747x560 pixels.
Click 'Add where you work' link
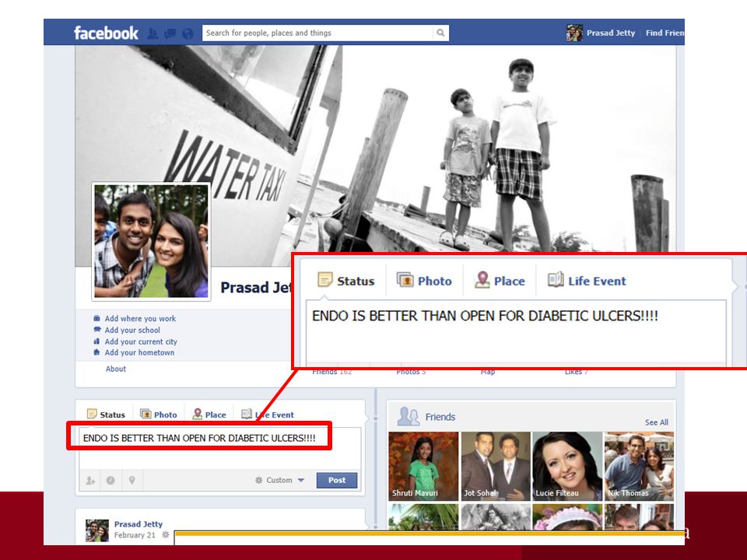click(x=140, y=319)
